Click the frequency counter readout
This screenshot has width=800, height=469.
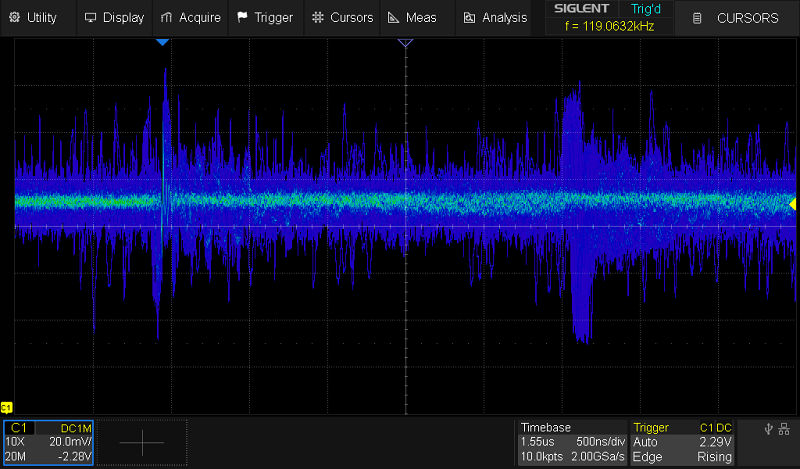609,27
